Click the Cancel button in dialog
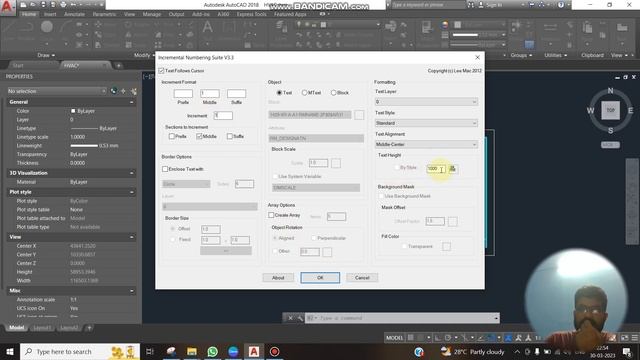The image size is (640, 360). point(362,278)
